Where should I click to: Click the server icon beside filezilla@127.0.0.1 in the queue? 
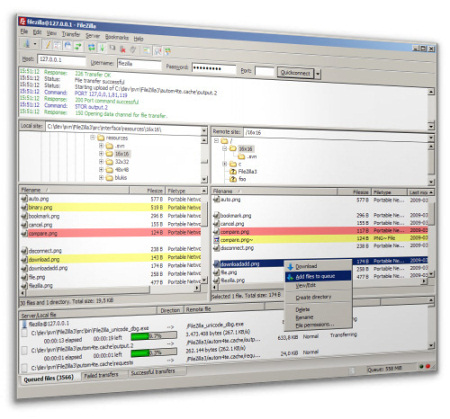click(x=24, y=324)
